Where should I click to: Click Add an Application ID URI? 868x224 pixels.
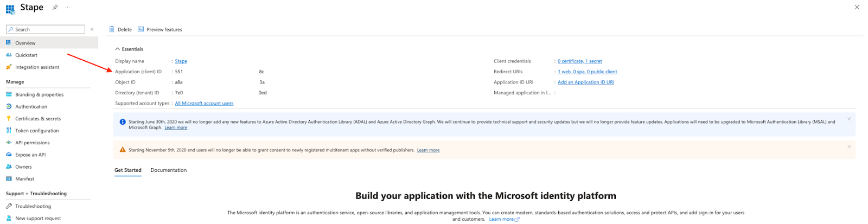click(x=586, y=82)
